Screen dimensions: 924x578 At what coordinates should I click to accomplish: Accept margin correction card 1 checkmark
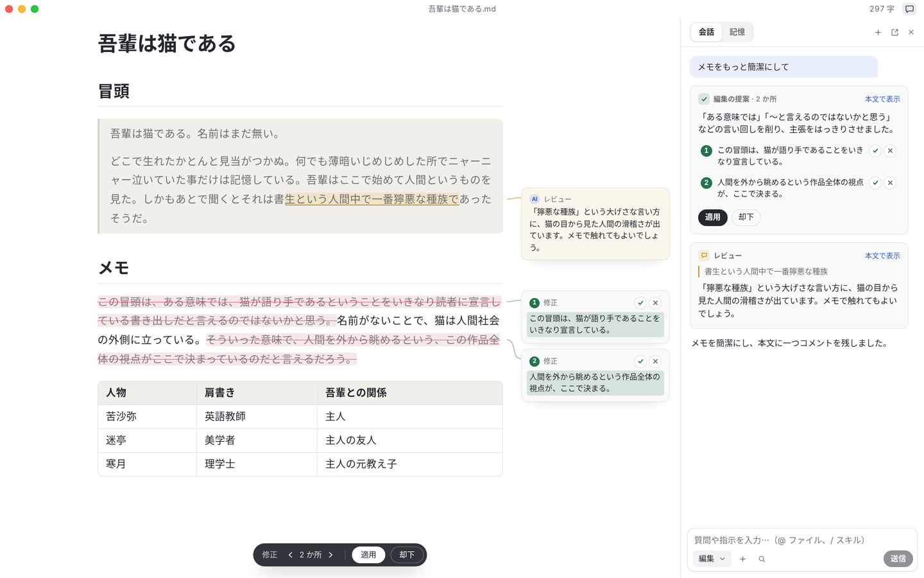(x=640, y=303)
